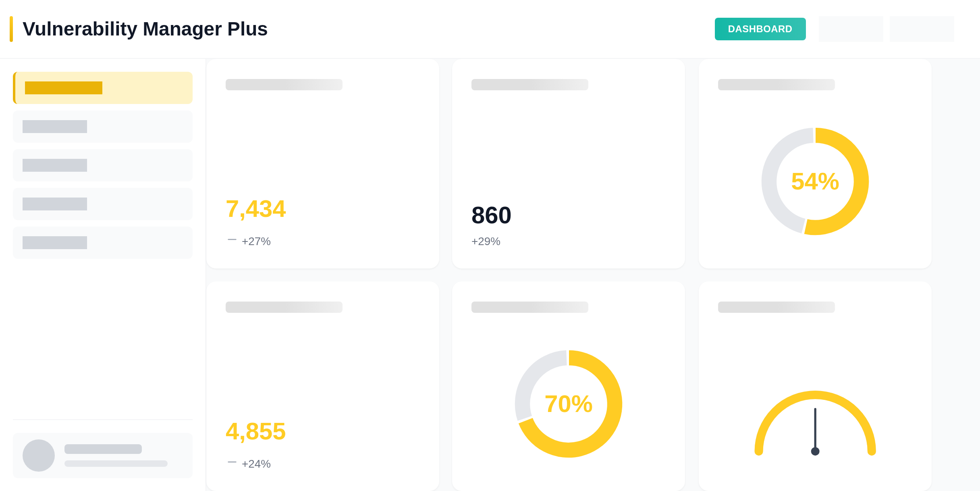The width and height of the screenshot is (980, 491).
Task: Click the +29% change label
Action: pyautogui.click(x=486, y=241)
